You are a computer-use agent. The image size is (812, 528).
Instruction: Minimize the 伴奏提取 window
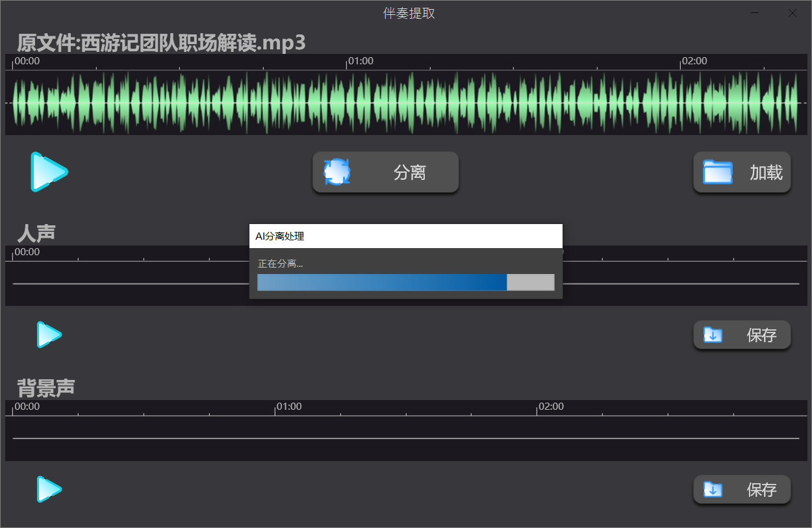click(755, 13)
